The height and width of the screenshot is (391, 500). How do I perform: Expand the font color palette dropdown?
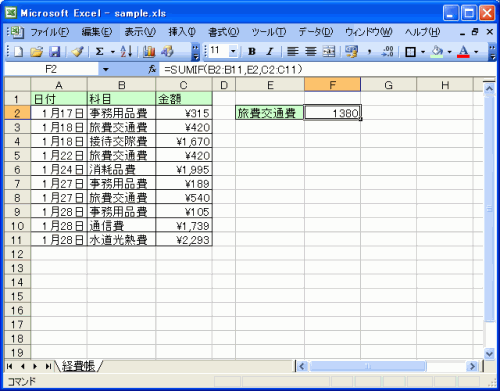[476, 52]
